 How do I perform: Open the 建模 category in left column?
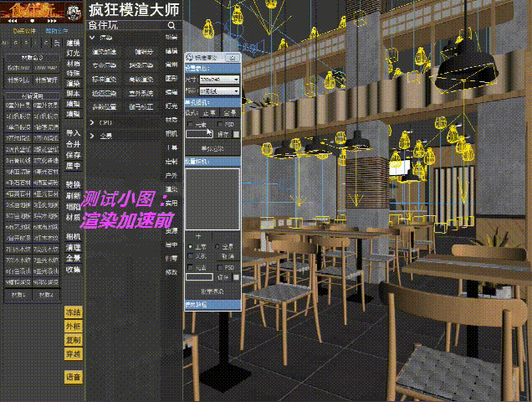coord(73,43)
